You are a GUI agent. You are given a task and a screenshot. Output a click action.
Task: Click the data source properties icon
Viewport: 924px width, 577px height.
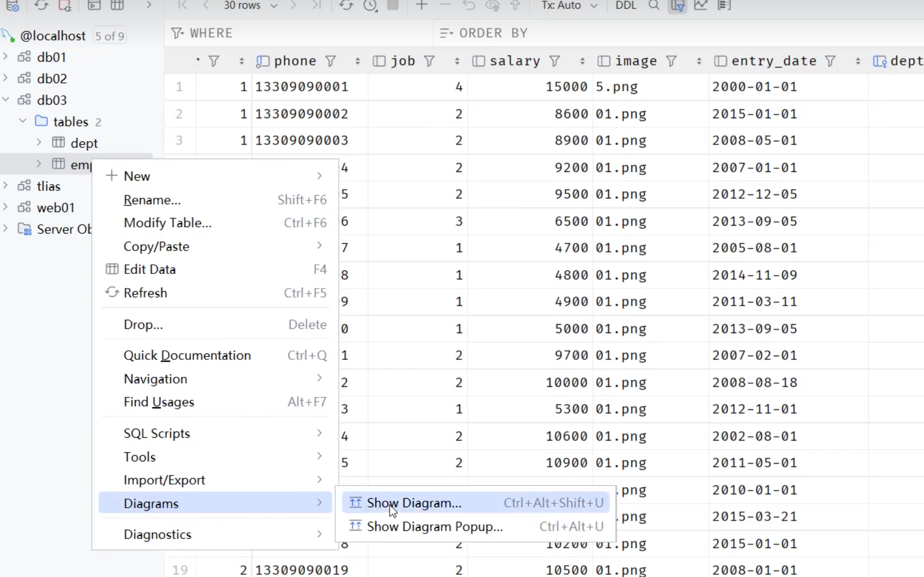[12, 6]
